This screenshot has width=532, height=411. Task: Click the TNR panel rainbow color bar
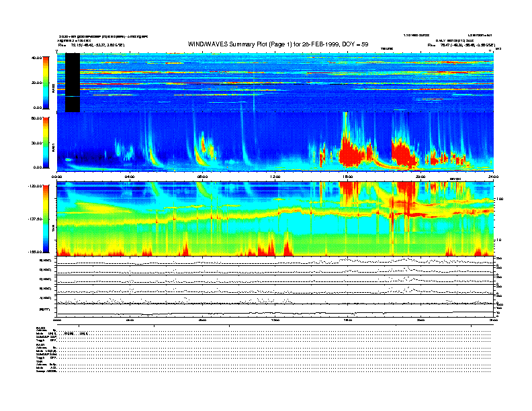coord(46,219)
